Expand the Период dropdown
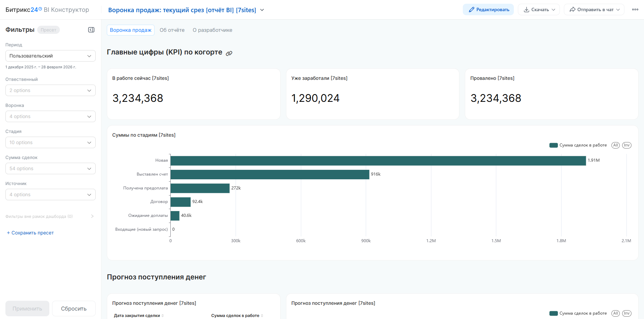This screenshot has height=319, width=644. tap(50, 56)
